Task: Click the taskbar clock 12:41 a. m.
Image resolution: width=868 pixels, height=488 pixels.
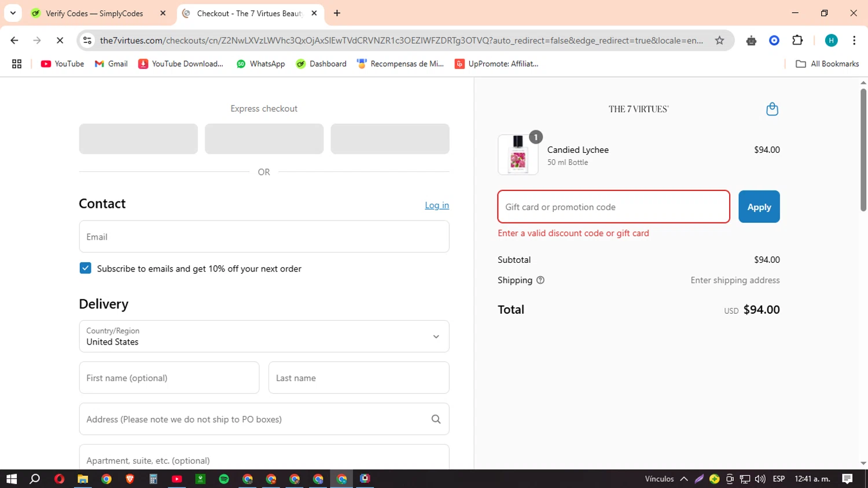Action: tap(812, 479)
